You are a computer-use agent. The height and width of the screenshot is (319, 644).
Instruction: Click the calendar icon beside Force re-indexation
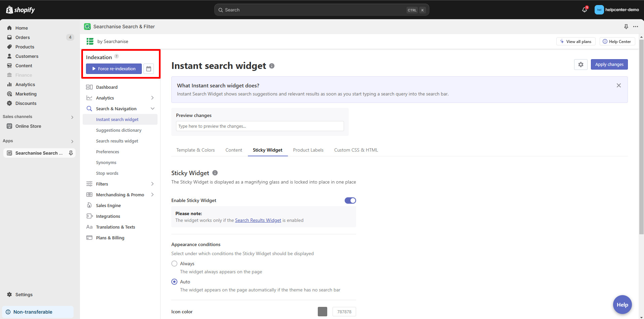(148, 69)
